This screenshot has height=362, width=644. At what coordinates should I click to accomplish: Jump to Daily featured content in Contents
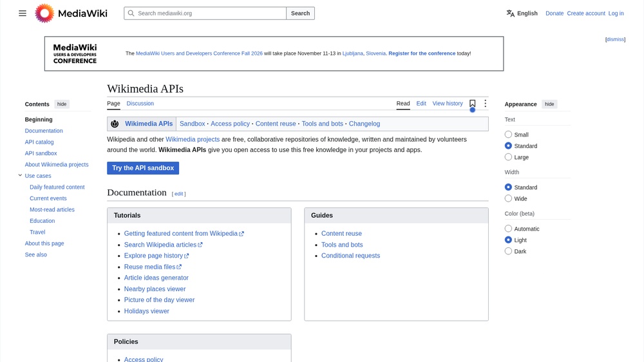[57, 187]
